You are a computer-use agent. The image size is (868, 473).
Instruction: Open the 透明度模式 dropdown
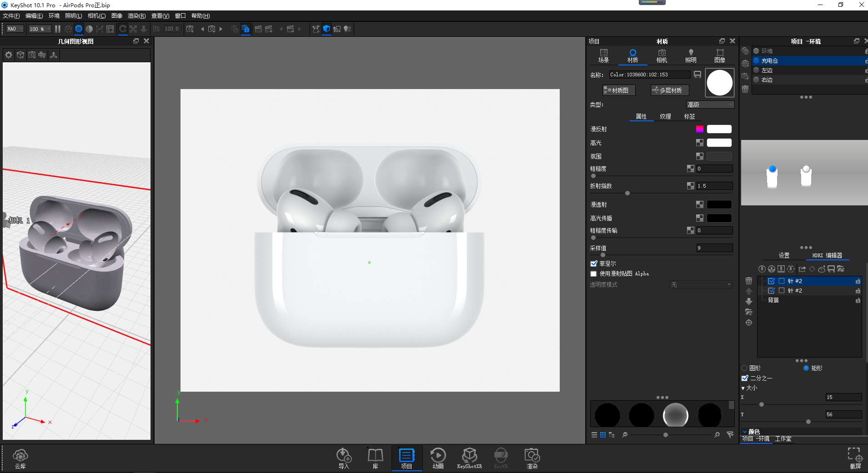[x=702, y=285]
